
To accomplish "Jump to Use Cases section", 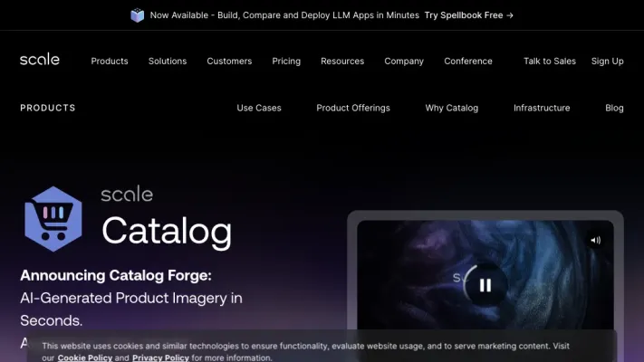I will (259, 108).
